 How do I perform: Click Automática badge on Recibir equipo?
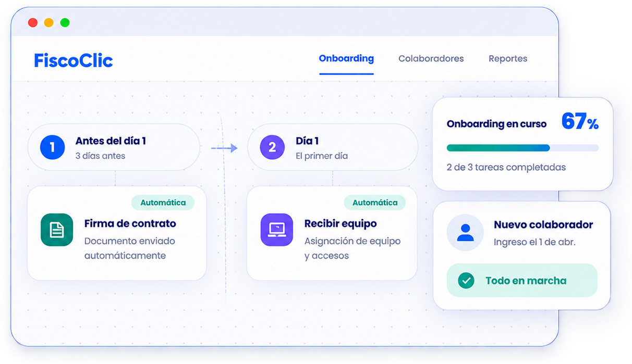375,203
